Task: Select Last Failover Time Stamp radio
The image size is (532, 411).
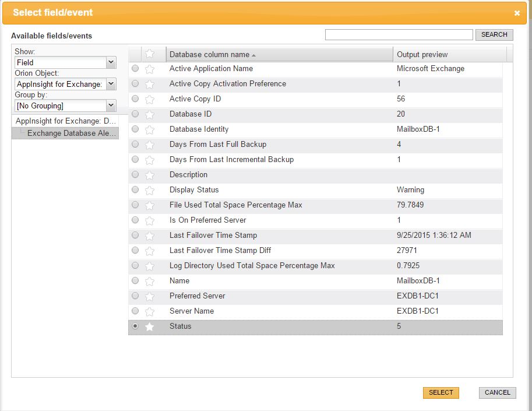Action: 135,235
